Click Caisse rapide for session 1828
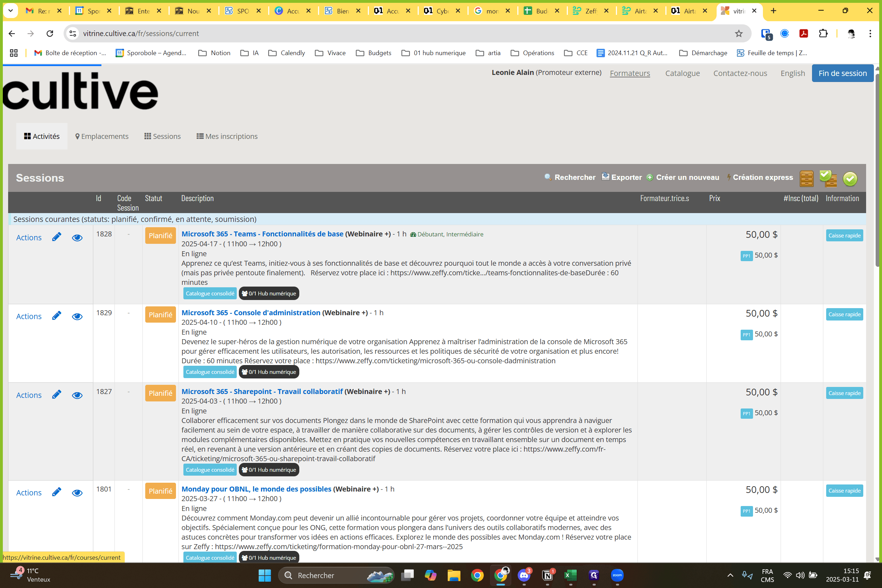 click(x=844, y=235)
